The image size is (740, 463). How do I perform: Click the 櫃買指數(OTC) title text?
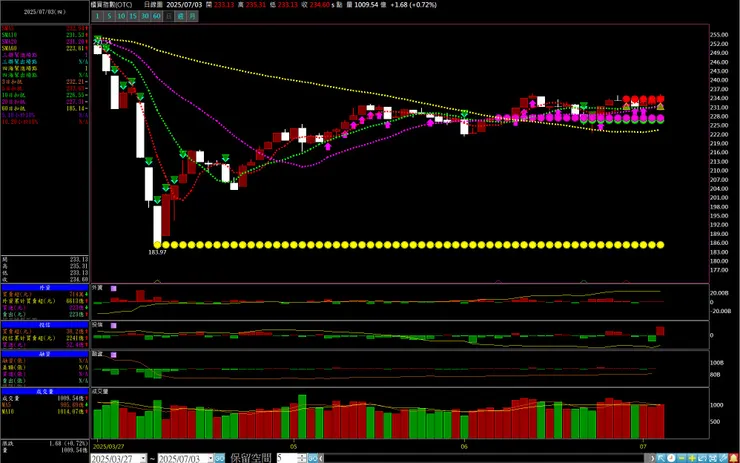click(x=112, y=5)
